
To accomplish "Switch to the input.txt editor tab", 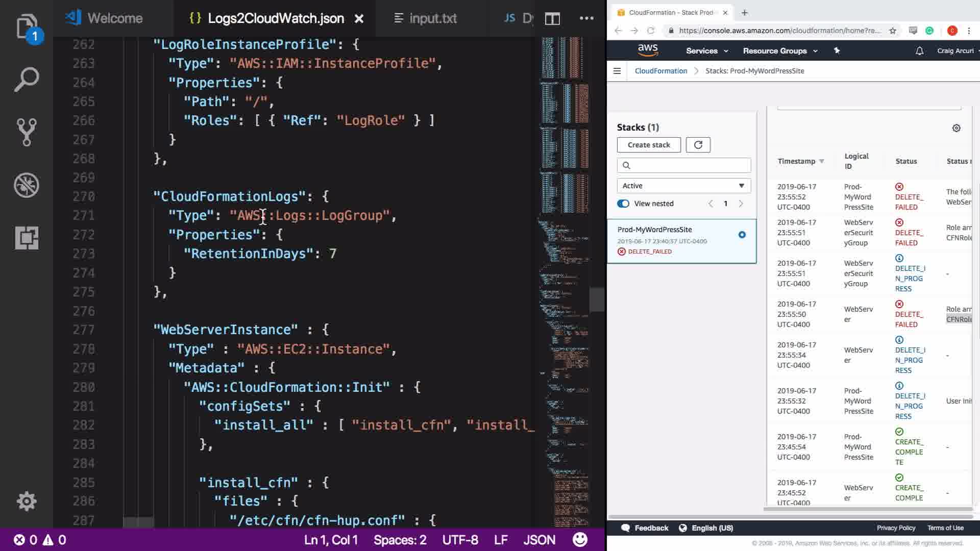I will (x=425, y=19).
